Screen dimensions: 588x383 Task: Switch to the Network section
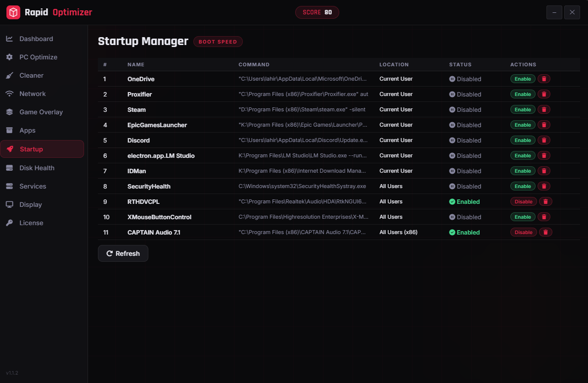(42, 94)
